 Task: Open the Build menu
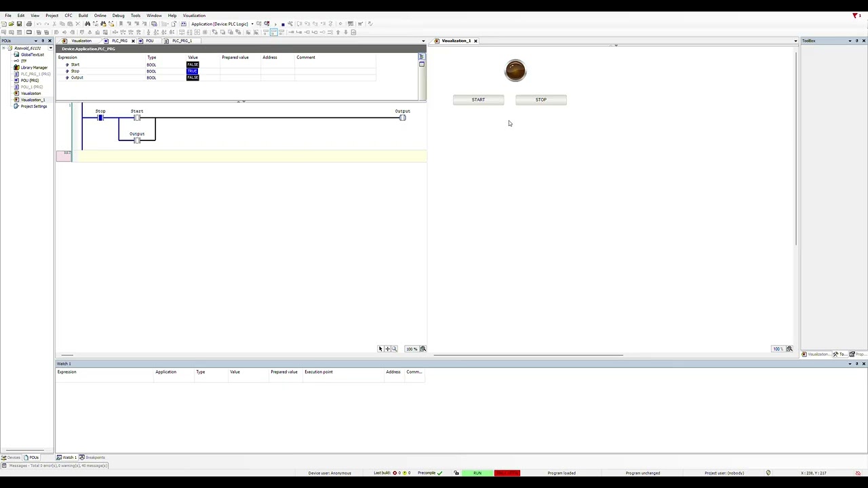[x=83, y=16]
